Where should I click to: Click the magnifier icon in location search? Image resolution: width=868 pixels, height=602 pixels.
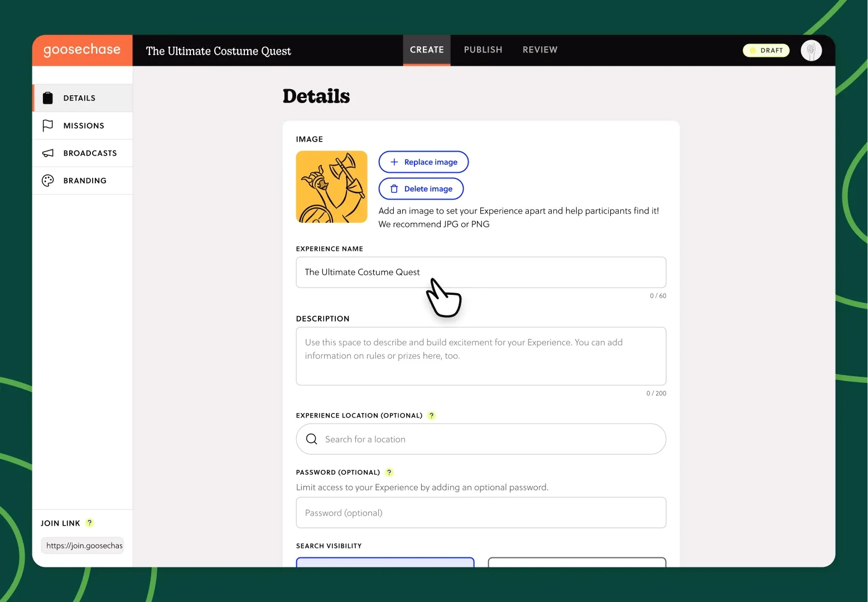(x=312, y=439)
